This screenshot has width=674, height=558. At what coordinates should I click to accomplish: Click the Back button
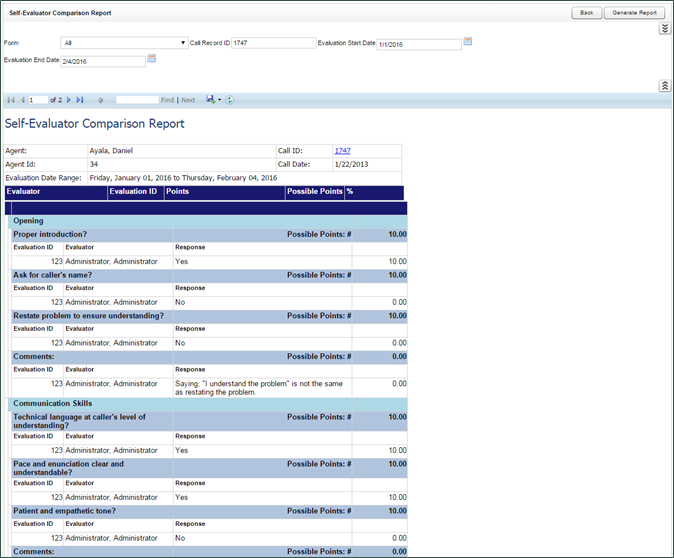586,13
